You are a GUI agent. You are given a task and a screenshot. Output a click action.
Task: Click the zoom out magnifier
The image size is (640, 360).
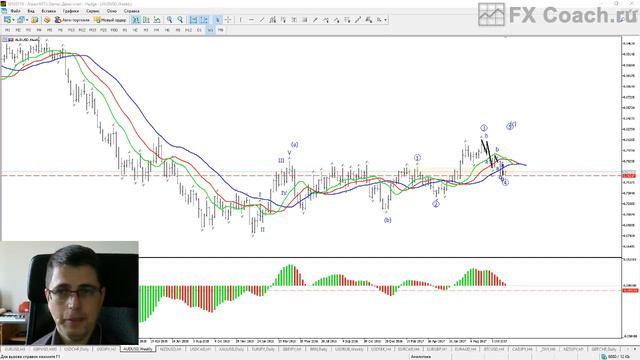pyautogui.click(x=180, y=20)
